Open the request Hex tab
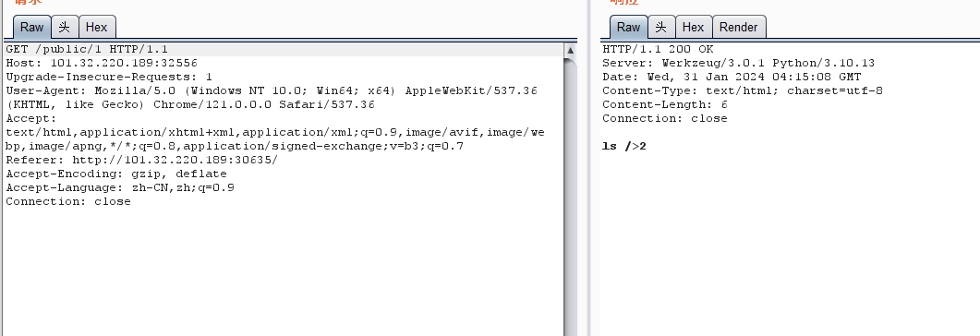 [x=97, y=27]
